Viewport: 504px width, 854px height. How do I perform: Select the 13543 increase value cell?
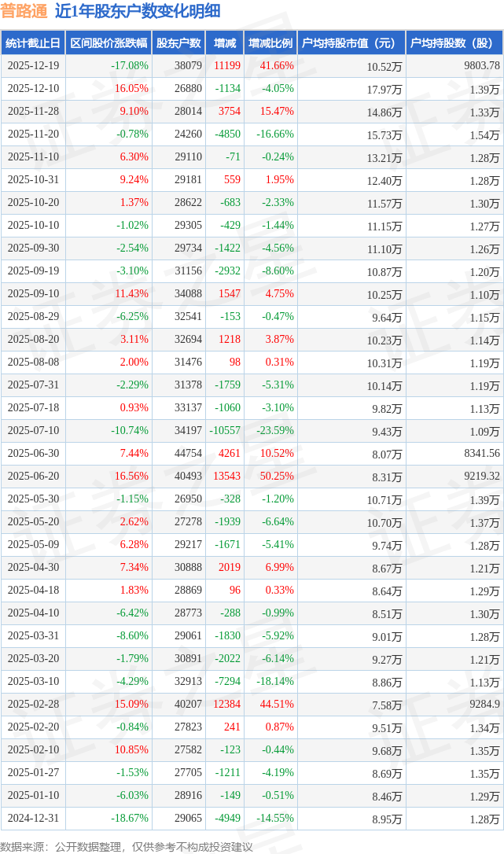tap(226, 477)
